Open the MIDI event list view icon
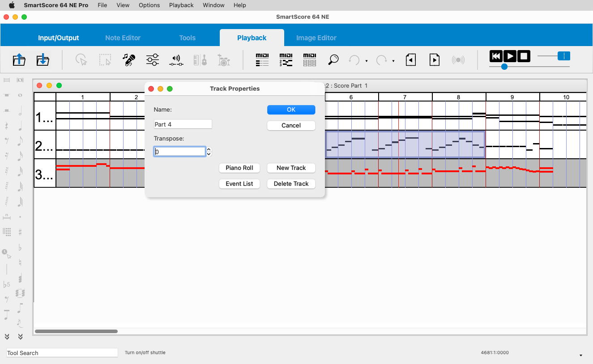 pyautogui.click(x=262, y=60)
